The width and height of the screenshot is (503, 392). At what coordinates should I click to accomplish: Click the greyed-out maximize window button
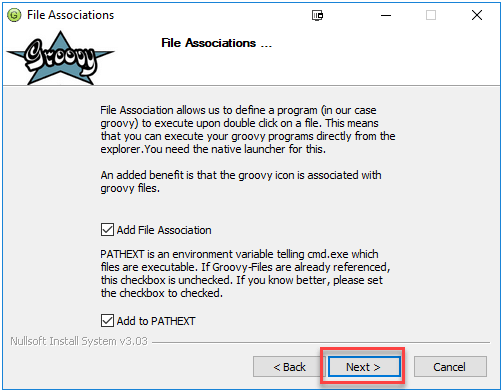tap(431, 15)
